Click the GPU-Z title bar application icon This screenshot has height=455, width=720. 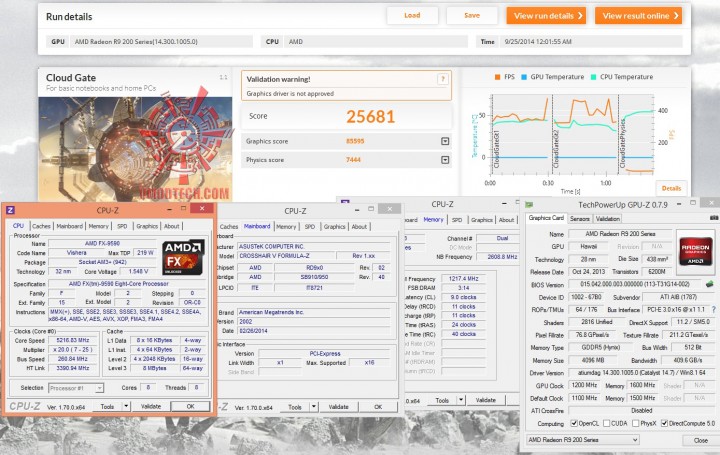(x=529, y=205)
